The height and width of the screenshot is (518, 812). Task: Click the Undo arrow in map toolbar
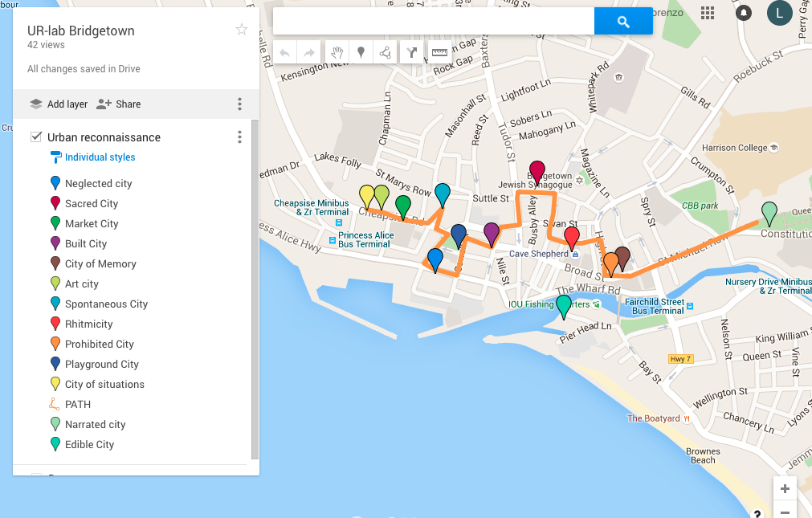tap(285, 52)
